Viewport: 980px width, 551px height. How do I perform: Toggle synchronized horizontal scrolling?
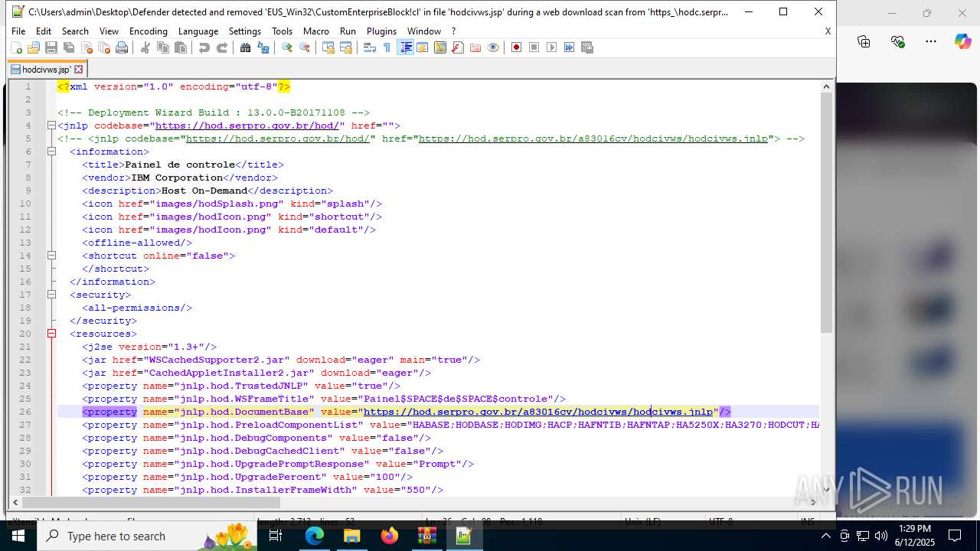pyautogui.click(x=346, y=47)
